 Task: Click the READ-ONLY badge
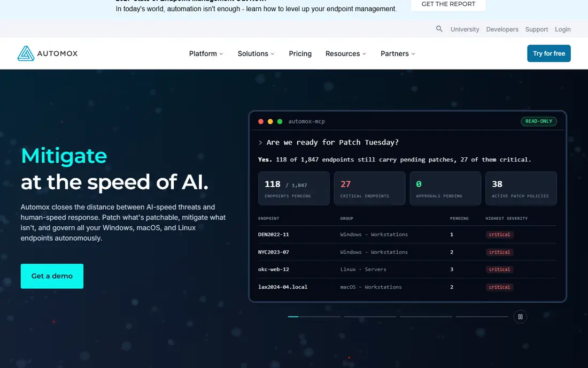pyautogui.click(x=538, y=121)
